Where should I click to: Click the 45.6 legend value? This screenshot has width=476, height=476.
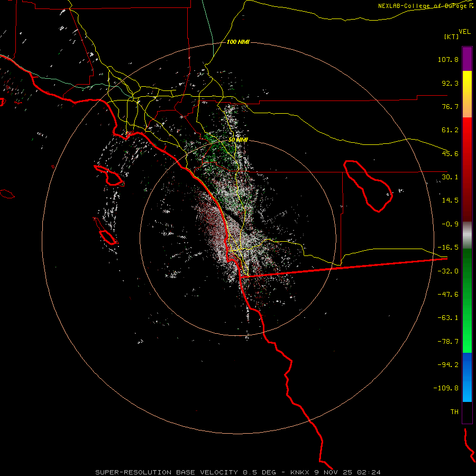click(450, 153)
